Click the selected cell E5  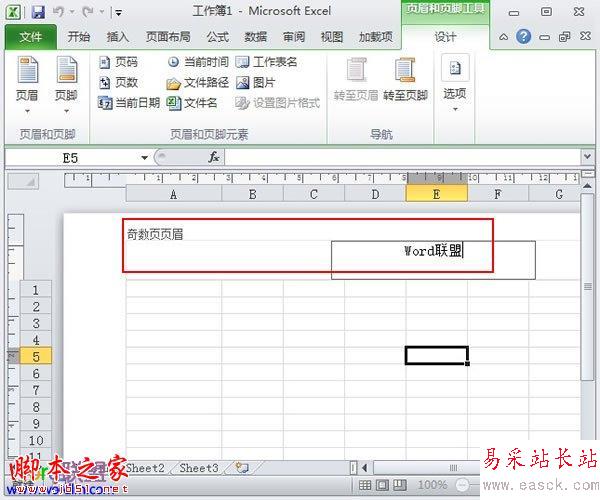(437, 355)
